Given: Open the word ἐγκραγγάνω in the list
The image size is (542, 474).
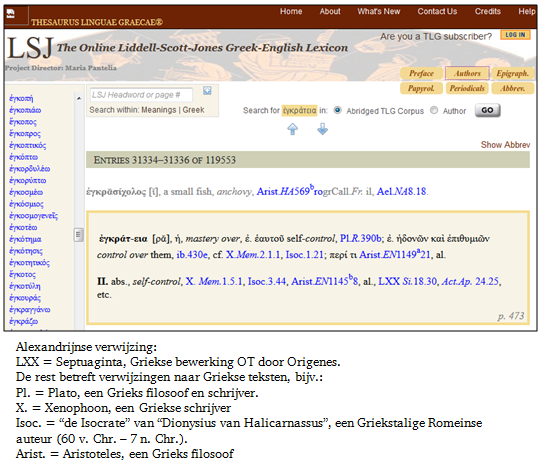Looking at the screenshot, I should pos(30,310).
